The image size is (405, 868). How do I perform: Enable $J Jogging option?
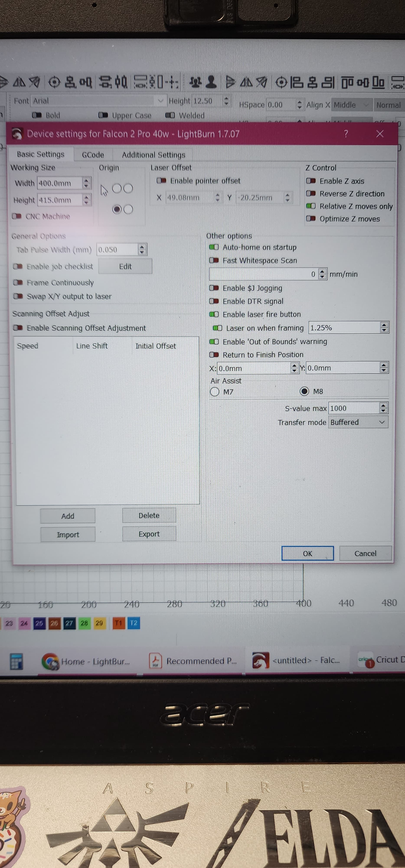tap(214, 288)
